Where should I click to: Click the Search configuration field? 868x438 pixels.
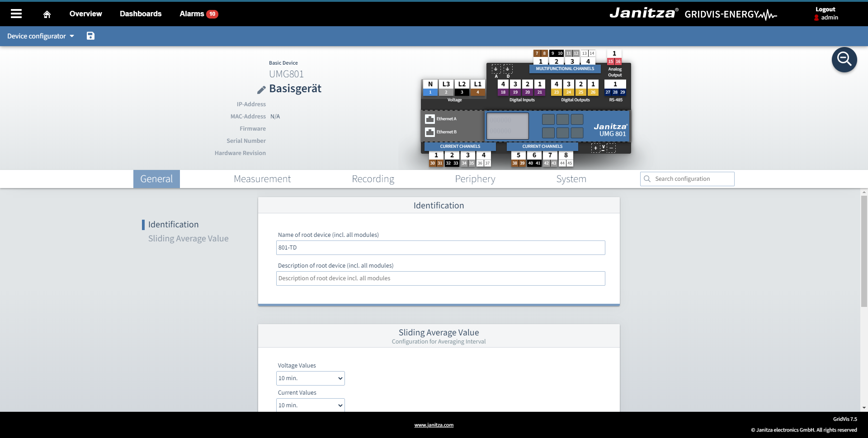[687, 179]
